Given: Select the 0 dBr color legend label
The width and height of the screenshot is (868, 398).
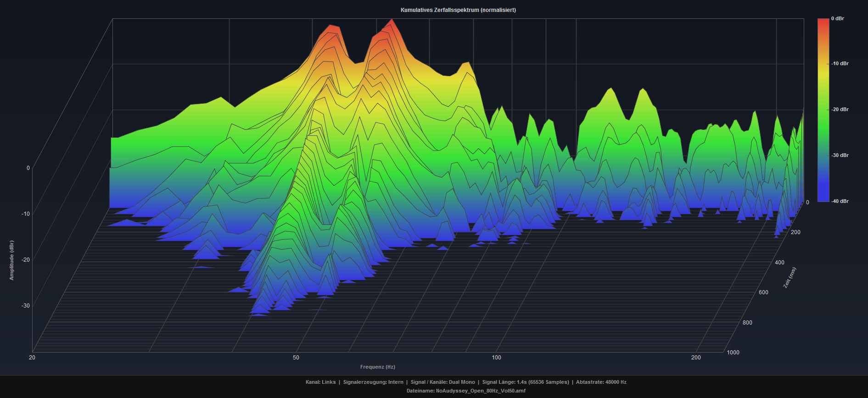Looking at the screenshot, I should pyautogui.click(x=837, y=19).
